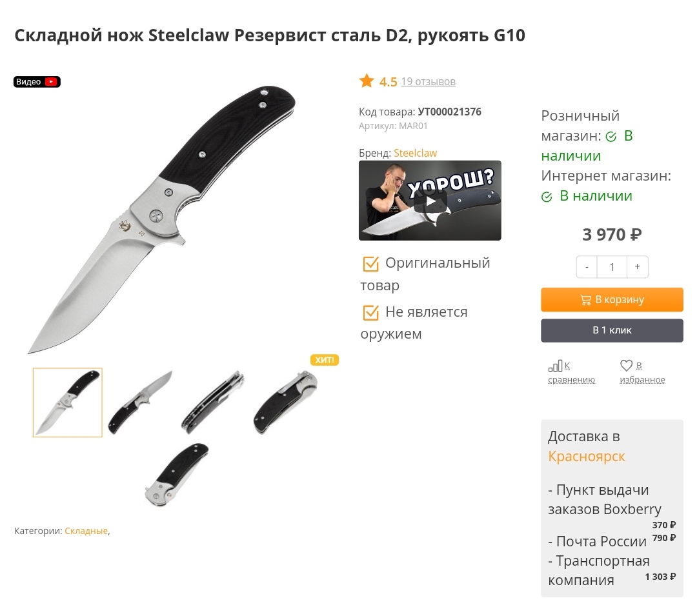The height and width of the screenshot is (616, 697).
Task: Decrease quantity with minus button
Action: click(587, 267)
